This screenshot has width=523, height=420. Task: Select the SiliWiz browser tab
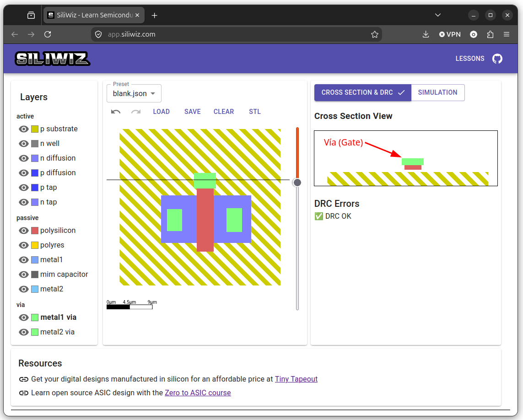94,16
